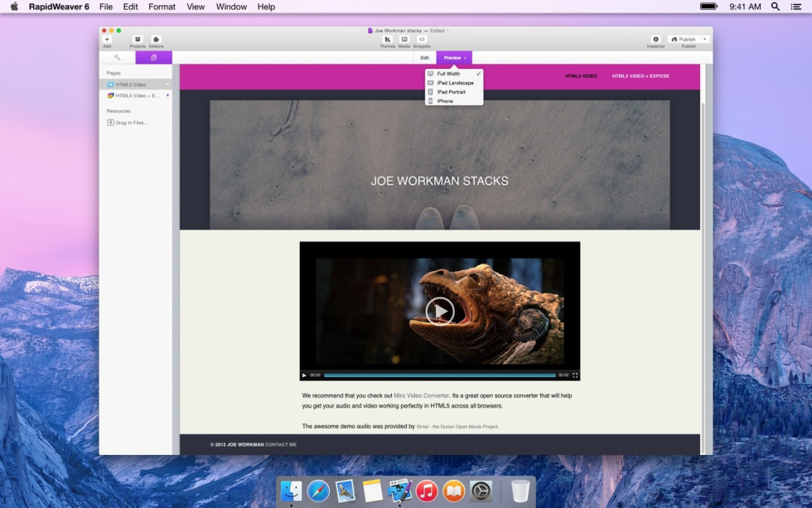The image size is (812, 508).
Task: Choose iPhone preview option
Action: [x=454, y=101]
